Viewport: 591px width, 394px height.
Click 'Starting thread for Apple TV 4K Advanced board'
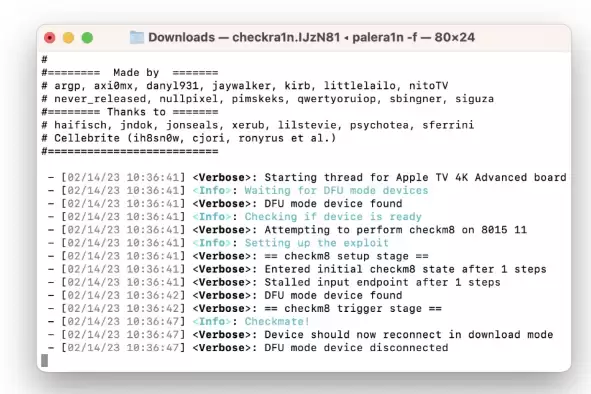(415, 177)
